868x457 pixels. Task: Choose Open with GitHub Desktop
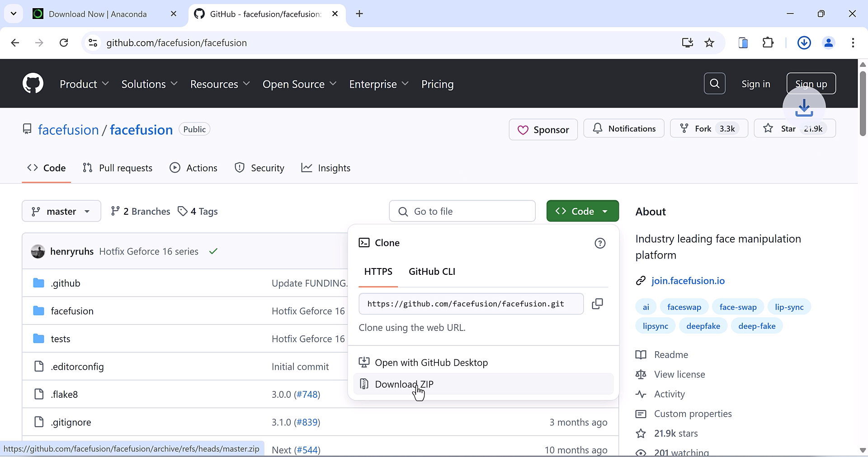tap(483, 363)
